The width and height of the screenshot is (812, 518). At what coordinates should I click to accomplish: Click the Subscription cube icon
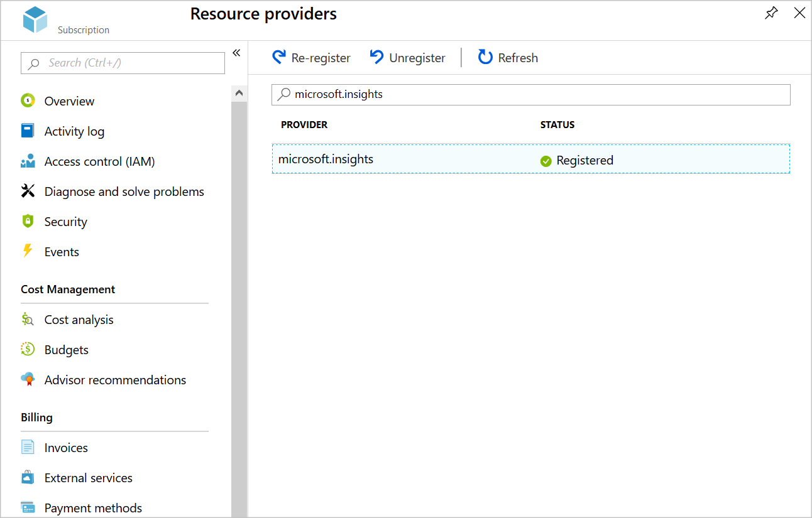(x=35, y=19)
